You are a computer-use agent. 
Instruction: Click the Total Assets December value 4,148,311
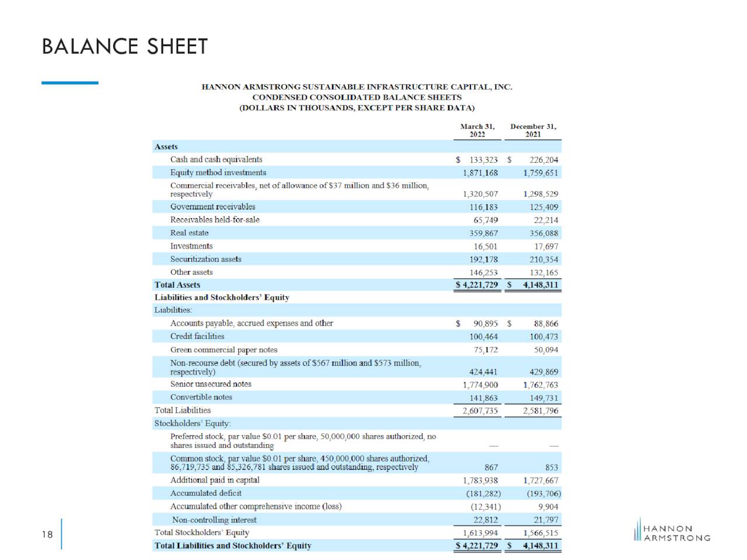click(x=540, y=285)
